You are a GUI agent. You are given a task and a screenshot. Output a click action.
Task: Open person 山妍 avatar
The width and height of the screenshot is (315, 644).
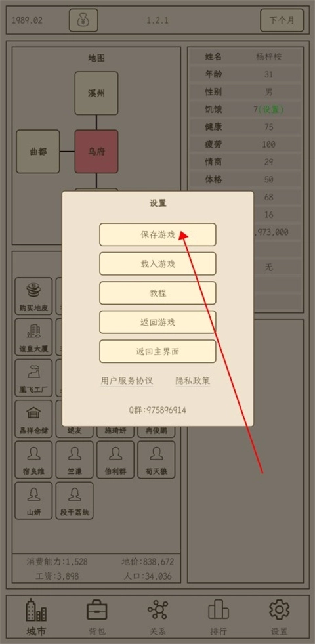pyautogui.click(x=33, y=500)
